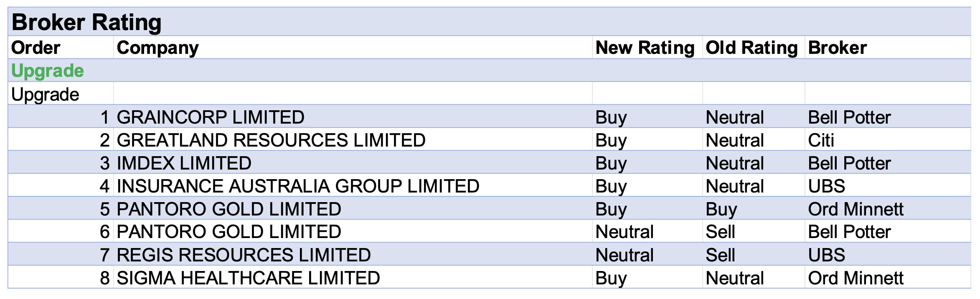Select PANTORO GOLD LIMITED in row 6
980x299 pixels.
click(x=229, y=232)
